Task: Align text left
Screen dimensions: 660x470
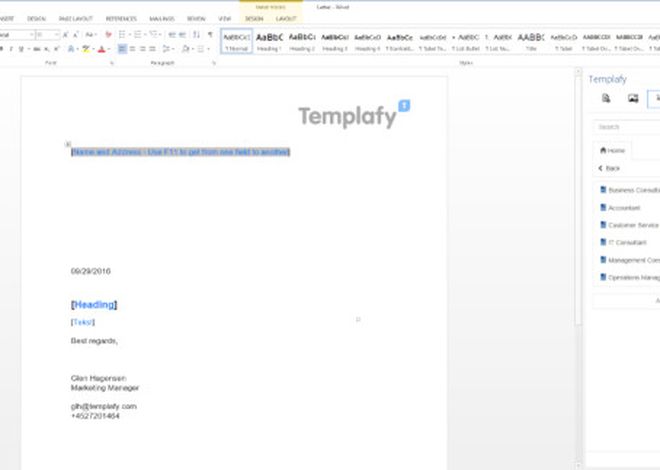Action: pos(122,49)
